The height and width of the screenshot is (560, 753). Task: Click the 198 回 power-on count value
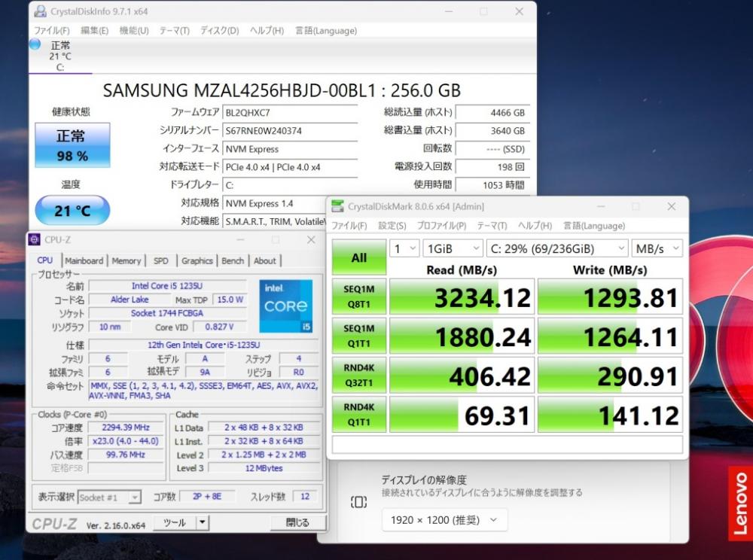492,167
